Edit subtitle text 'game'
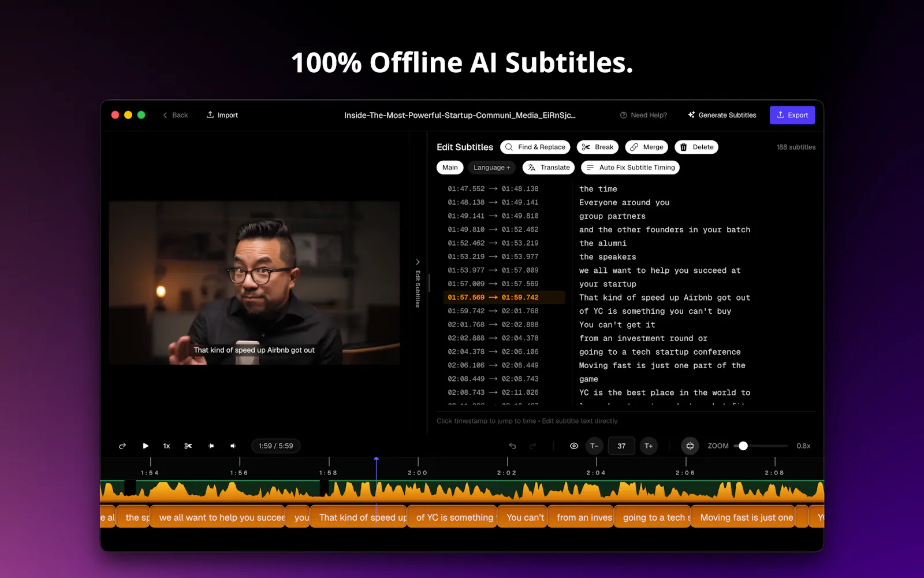Screen dimensions: 924x578 pyautogui.click(x=588, y=379)
